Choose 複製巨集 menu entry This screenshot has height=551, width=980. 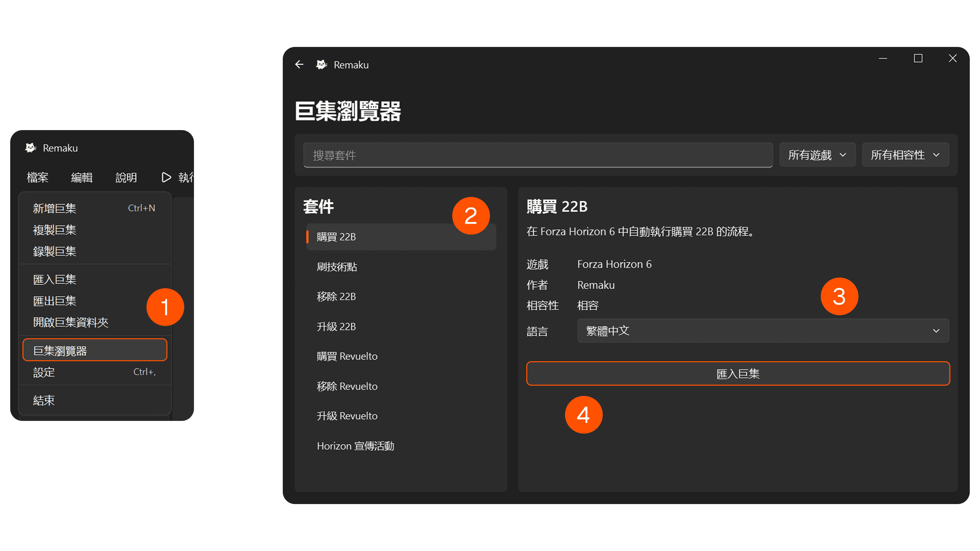(95, 230)
